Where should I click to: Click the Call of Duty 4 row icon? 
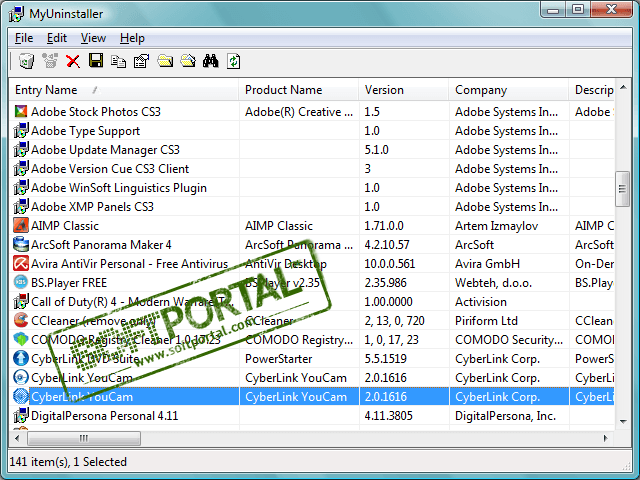pos(21,301)
